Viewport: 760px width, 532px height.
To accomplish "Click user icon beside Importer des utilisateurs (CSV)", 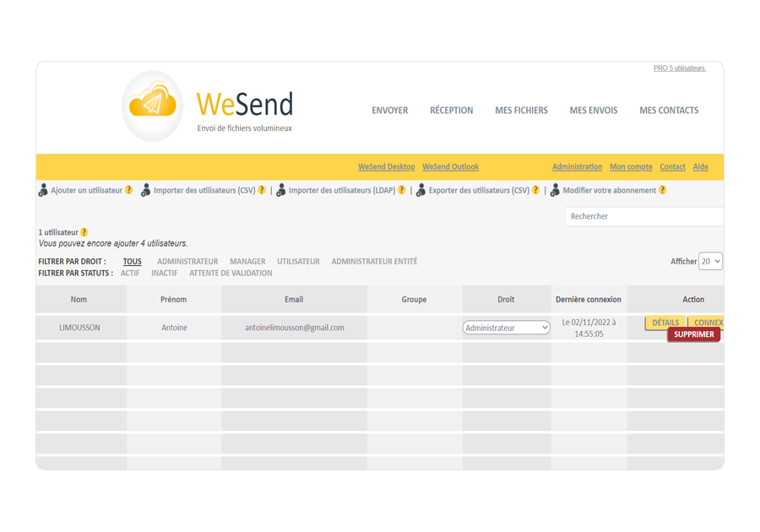I will click(x=145, y=190).
